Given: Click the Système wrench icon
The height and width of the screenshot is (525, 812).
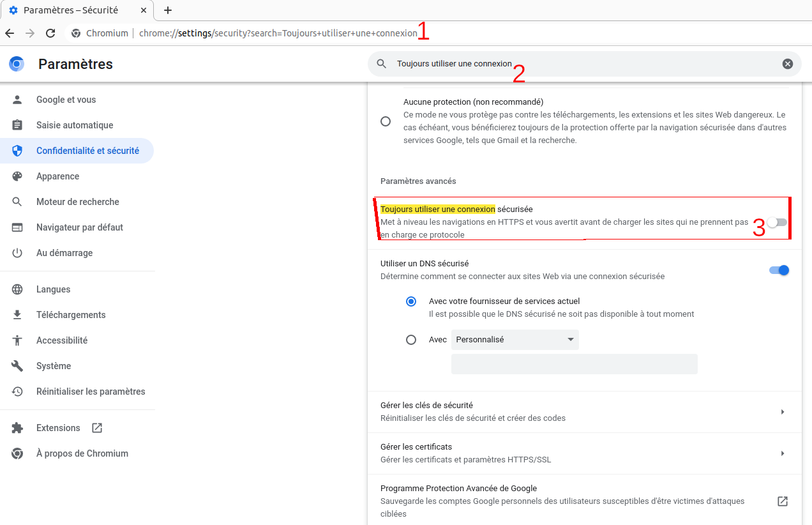Looking at the screenshot, I should (x=17, y=366).
